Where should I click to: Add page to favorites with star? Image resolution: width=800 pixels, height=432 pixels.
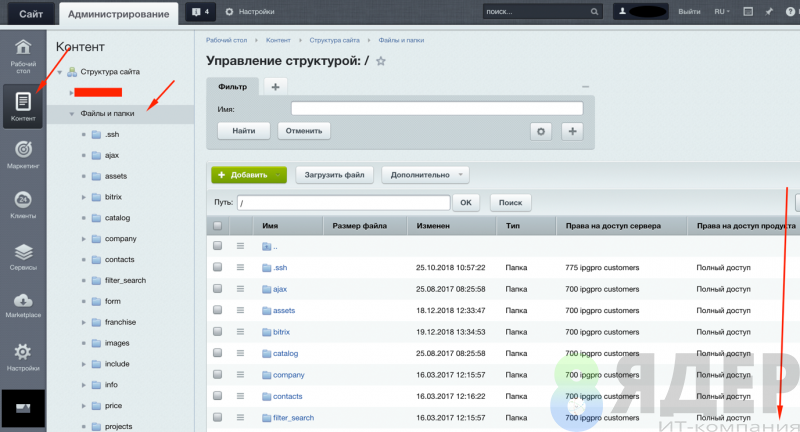click(x=381, y=61)
